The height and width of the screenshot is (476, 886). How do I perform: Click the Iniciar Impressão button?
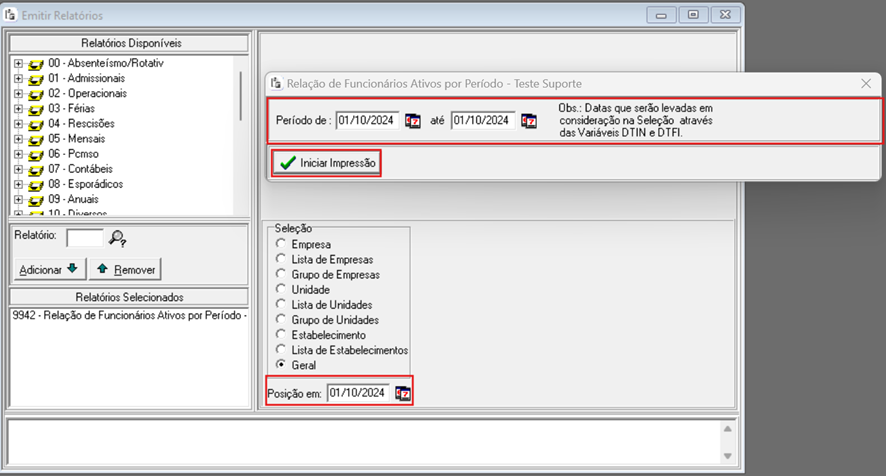click(328, 163)
